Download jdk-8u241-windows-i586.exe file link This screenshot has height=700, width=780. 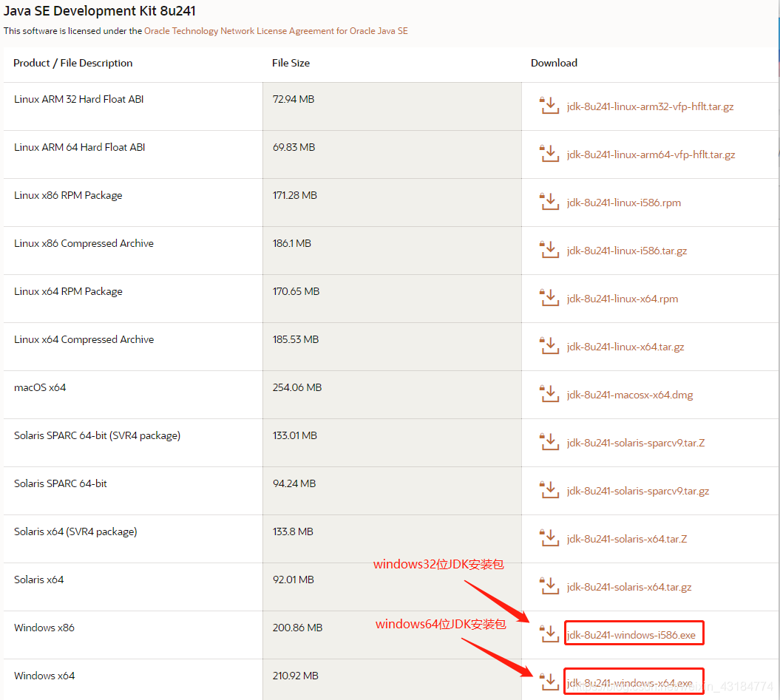pos(631,635)
